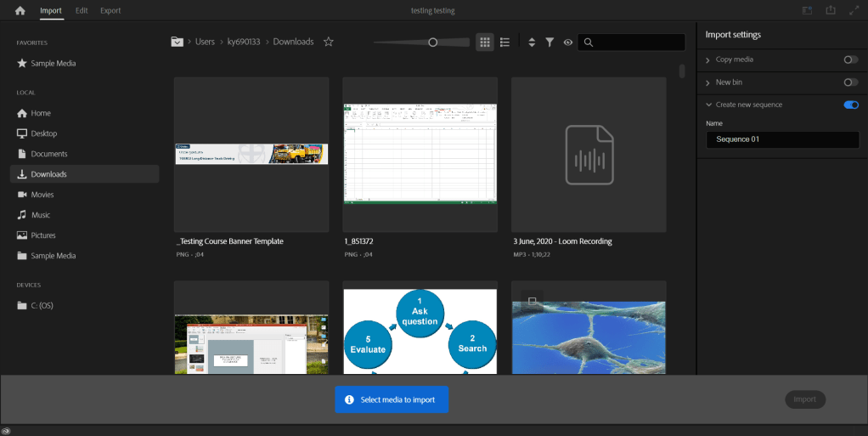Switch to the Edit tab
Screen dimensions: 868x436
pyautogui.click(x=82, y=11)
